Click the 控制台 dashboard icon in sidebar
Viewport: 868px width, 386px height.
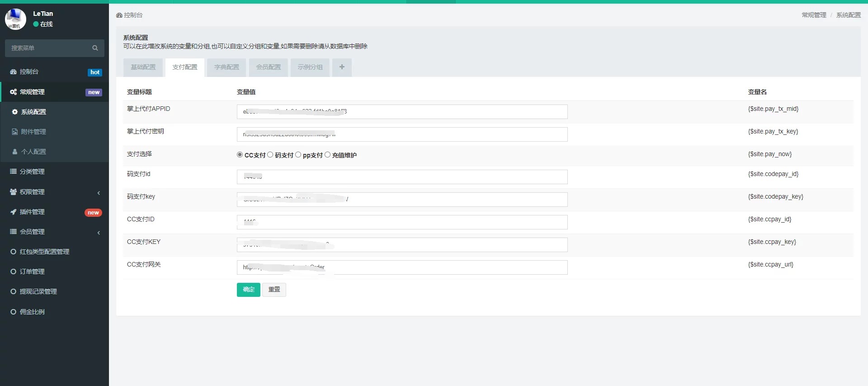point(13,72)
